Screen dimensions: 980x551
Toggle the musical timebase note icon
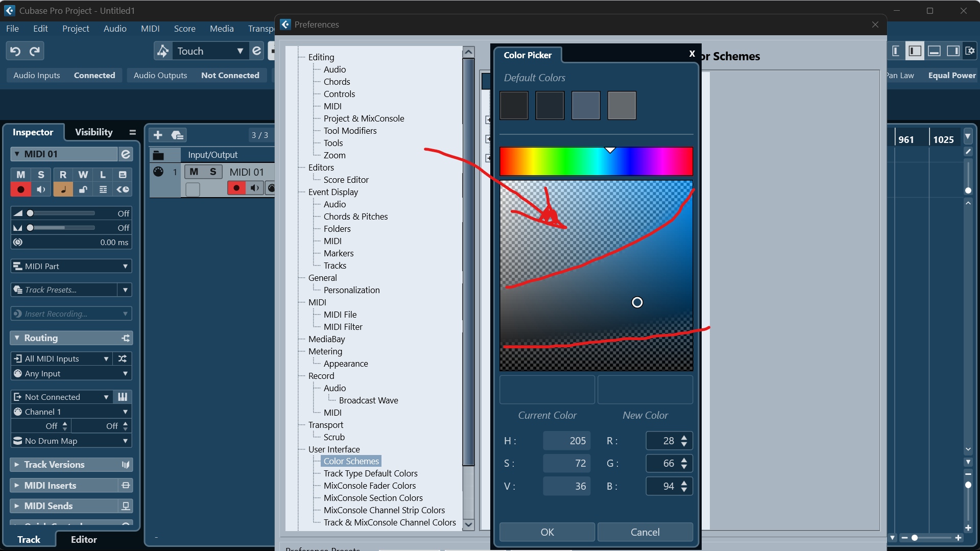click(63, 190)
